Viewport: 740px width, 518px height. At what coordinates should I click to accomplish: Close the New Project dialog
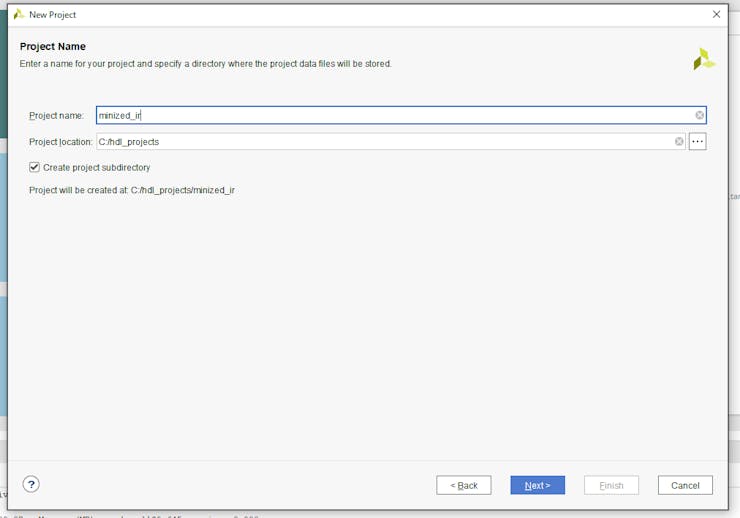(716, 14)
